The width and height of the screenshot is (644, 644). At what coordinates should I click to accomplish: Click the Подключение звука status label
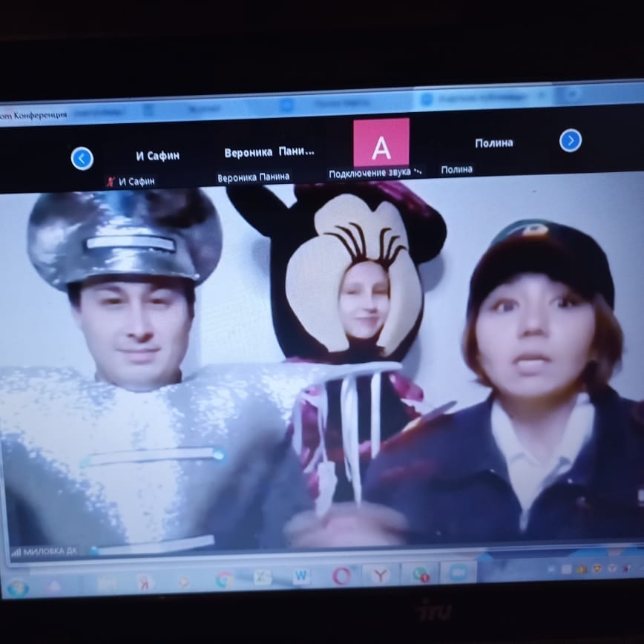click(x=375, y=173)
